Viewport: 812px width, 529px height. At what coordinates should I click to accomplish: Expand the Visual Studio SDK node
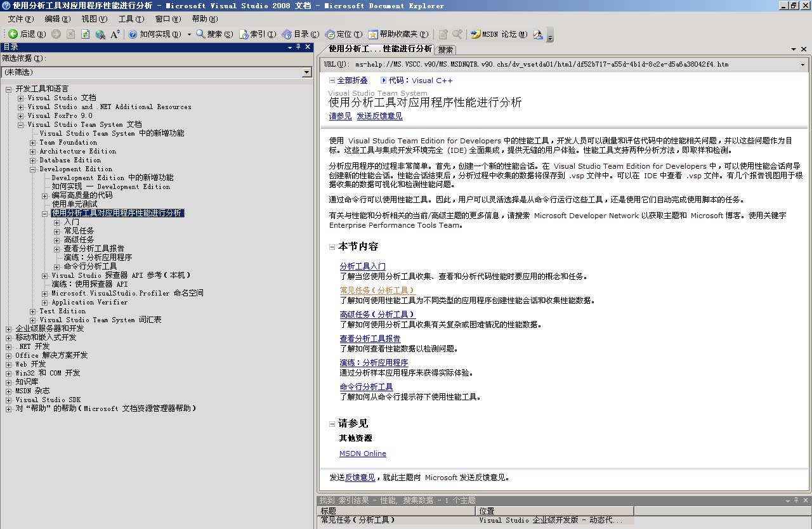pos(8,400)
